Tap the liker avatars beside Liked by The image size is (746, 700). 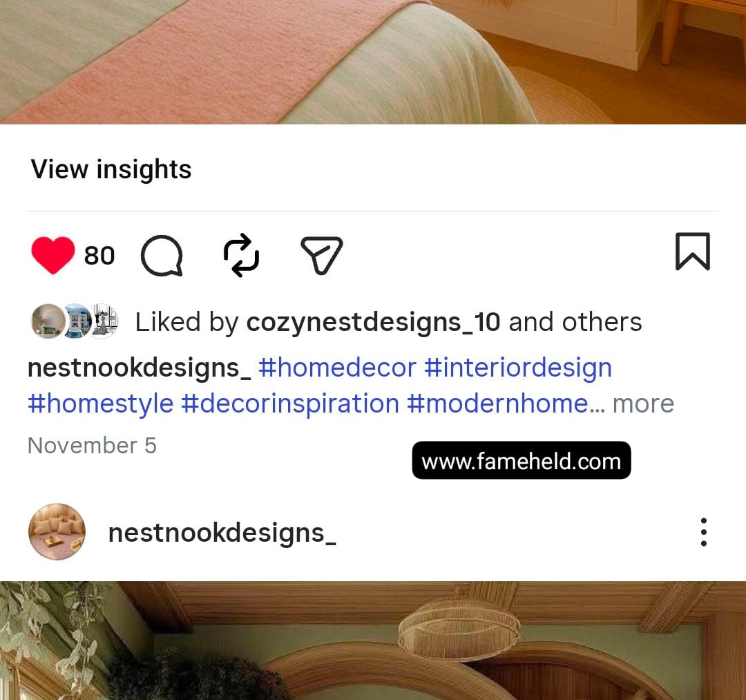click(75, 321)
